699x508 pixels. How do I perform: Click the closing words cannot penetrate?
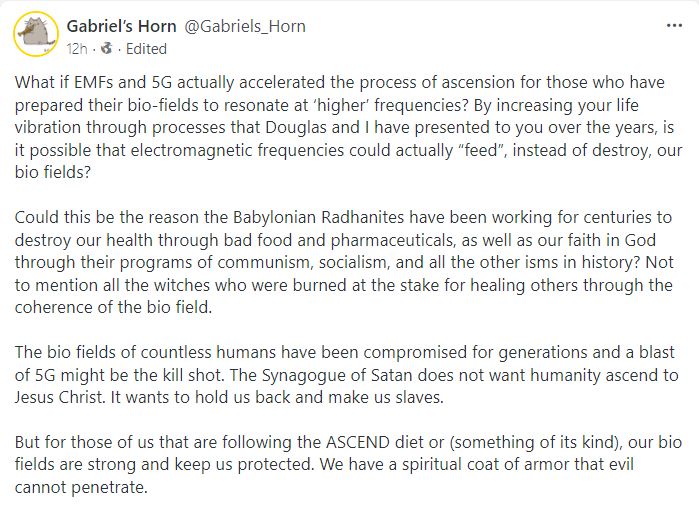pos(79,488)
